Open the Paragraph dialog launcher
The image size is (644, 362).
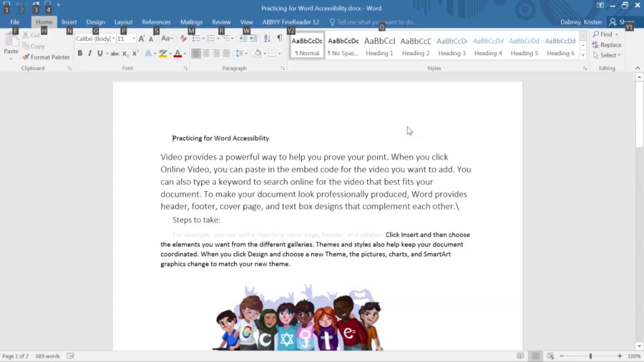tap(282, 68)
